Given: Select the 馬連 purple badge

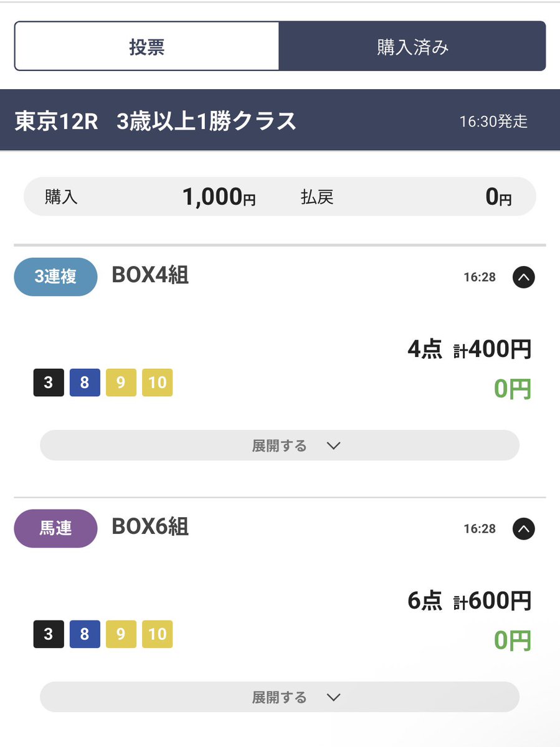Looking at the screenshot, I should 55,528.
